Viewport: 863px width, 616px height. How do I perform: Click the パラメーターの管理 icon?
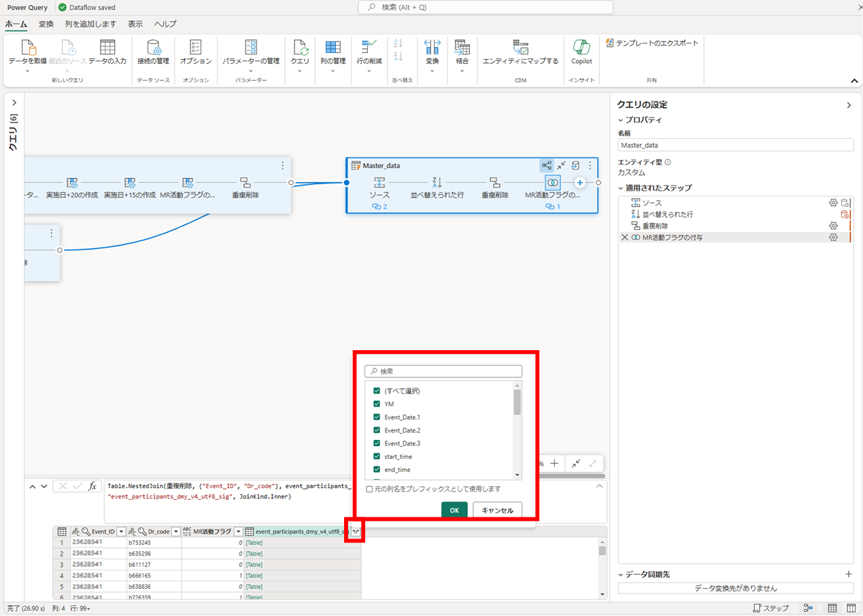coord(251,48)
